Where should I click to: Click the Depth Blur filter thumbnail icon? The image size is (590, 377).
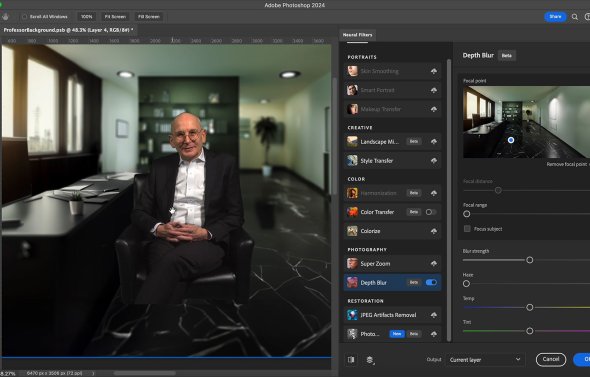352,282
